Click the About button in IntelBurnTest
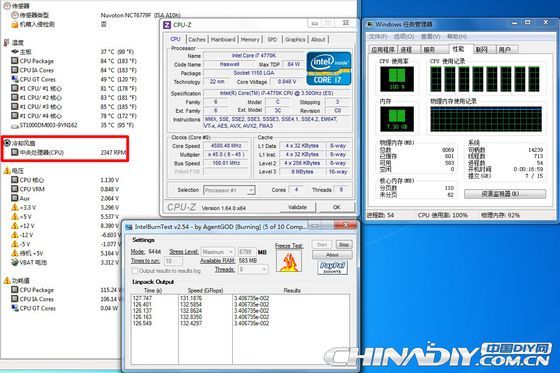This screenshot has height=373, width=560. [x=332, y=255]
